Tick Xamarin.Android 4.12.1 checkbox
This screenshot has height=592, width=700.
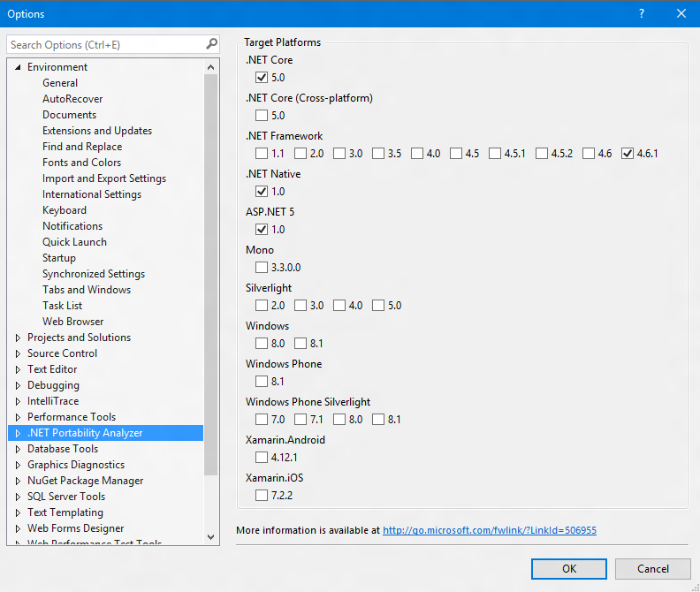(262, 458)
